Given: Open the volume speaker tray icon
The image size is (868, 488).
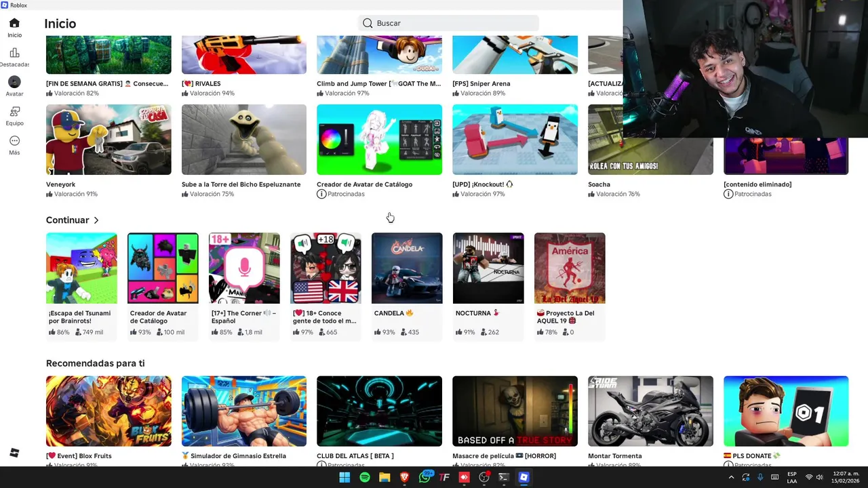Looking at the screenshot, I should pyautogui.click(x=819, y=477).
